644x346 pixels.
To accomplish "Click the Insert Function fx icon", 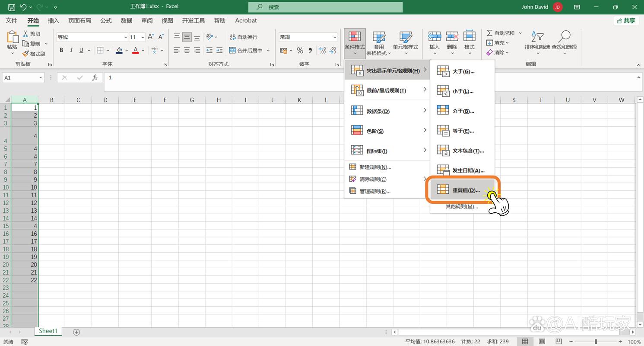I will click(95, 78).
